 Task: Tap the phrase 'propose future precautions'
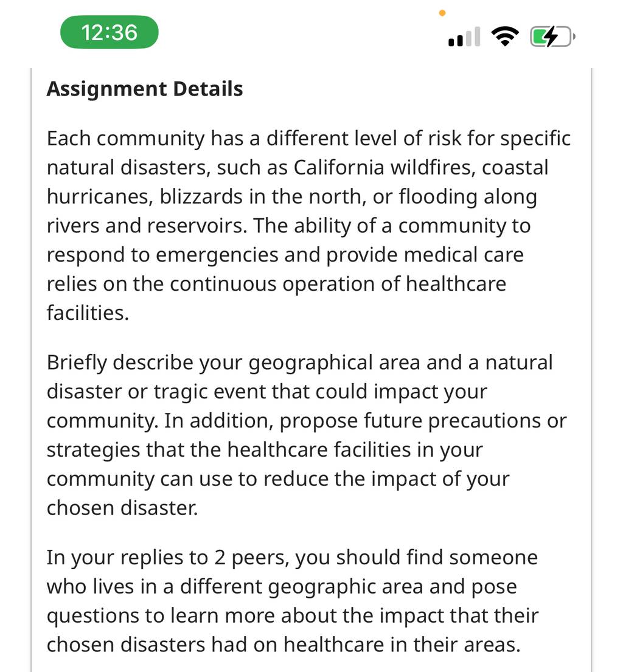pyautogui.click(x=423, y=420)
